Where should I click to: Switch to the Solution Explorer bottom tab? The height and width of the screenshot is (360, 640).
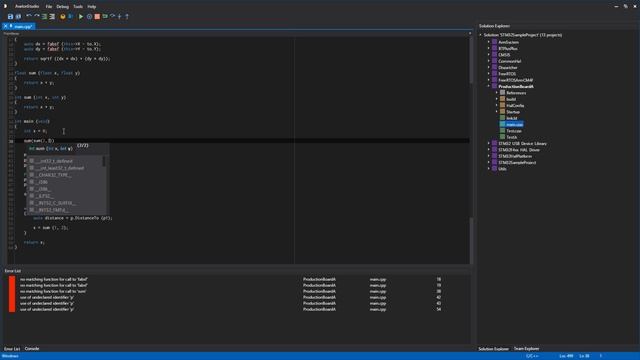pos(493,349)
